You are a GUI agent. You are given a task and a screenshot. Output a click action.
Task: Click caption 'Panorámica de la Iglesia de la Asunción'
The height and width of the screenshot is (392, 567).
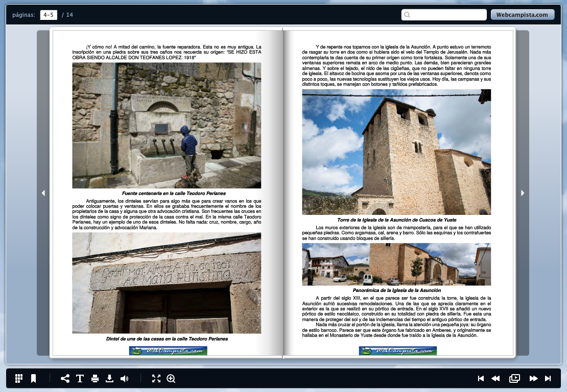[397, 290]
